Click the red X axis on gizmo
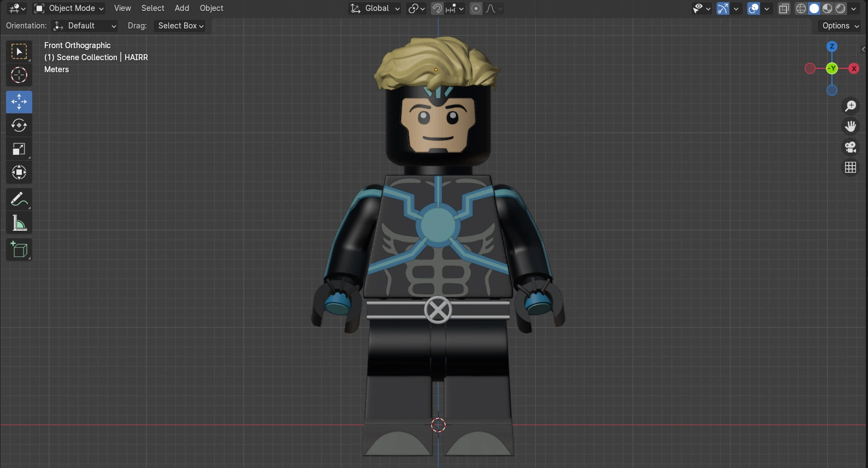Viewport: 868px width, 468px height. click(x=854, y=68)
